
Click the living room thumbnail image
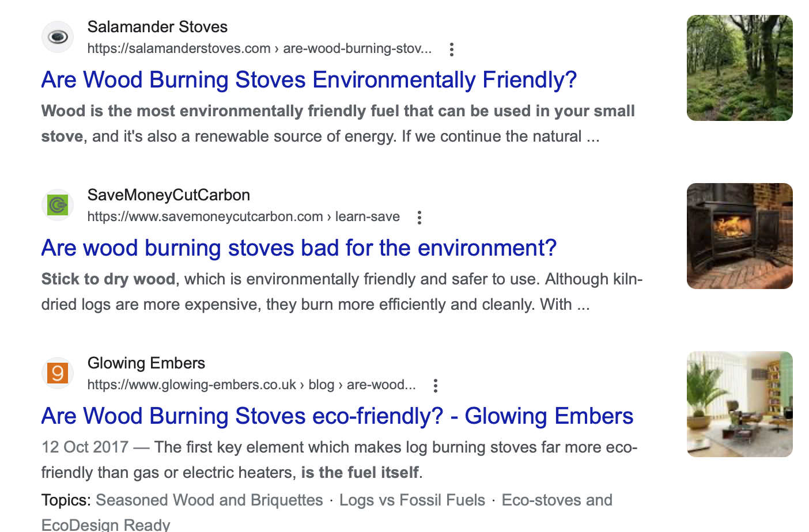(739, 404)
